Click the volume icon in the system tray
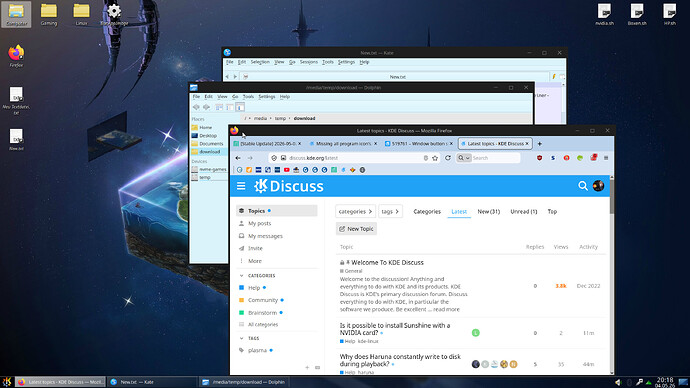 pyautogui.click(x=618, y=382)
